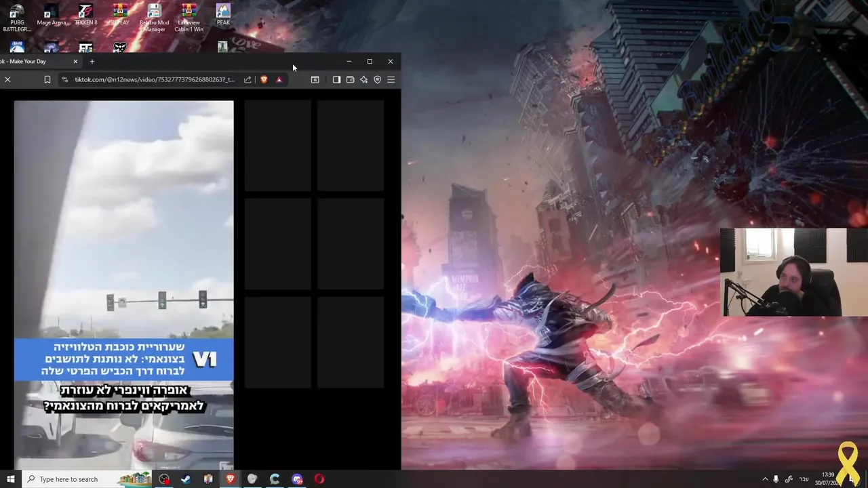
Task: Switch the Hebrew input language indicator
Action: pos(804,479)
